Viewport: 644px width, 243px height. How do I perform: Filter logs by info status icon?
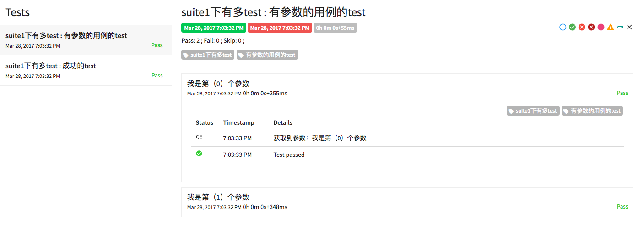point(563,28)
